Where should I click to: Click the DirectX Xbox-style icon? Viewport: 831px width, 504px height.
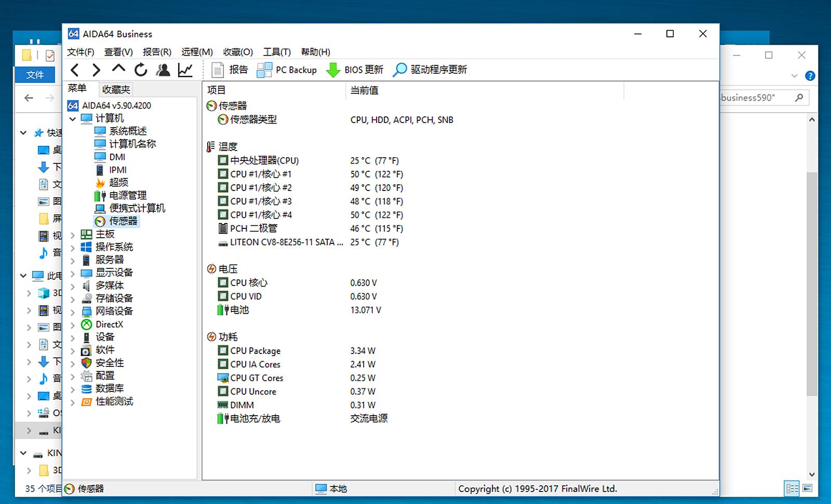[x=86, y=324]
